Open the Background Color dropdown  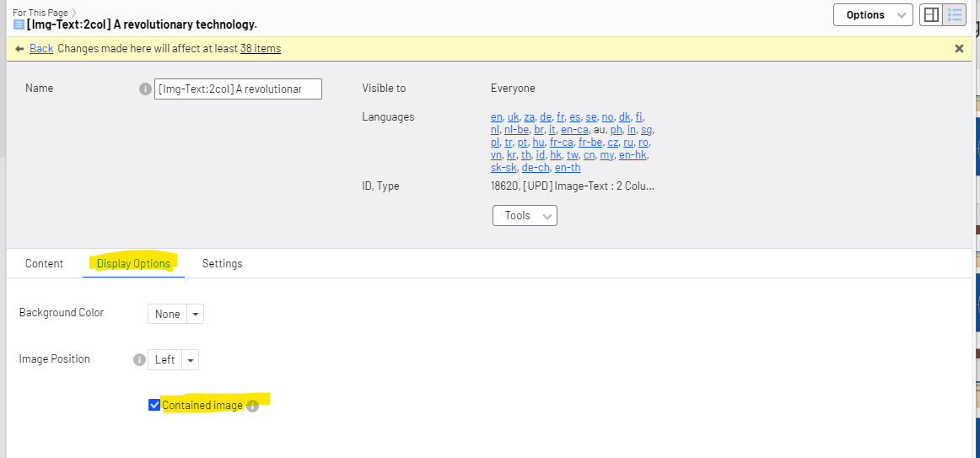pos(175,314)
